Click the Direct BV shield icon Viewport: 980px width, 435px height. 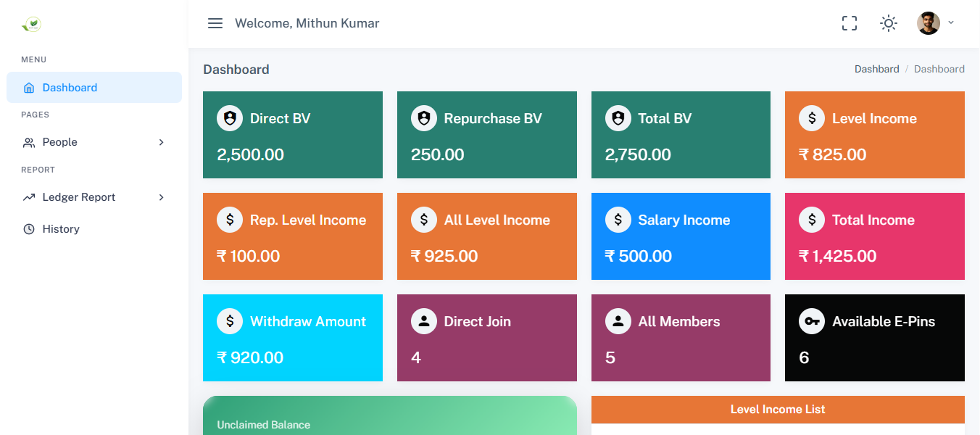point(230,118)
